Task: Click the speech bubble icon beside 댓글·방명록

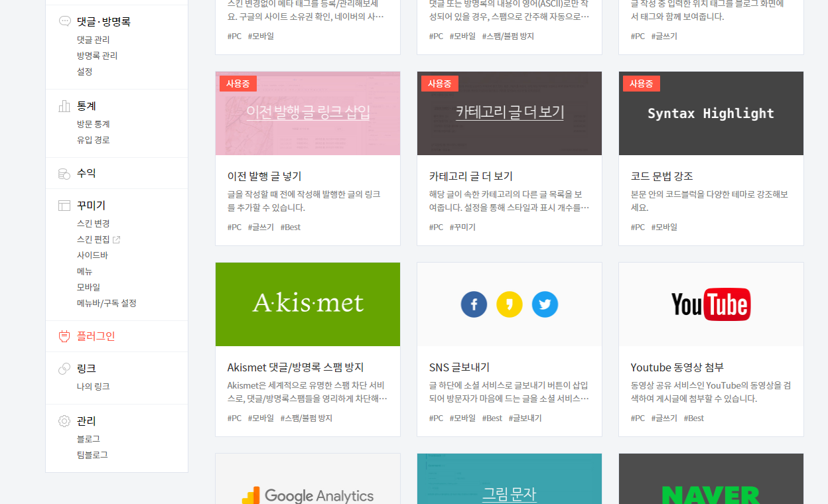Action: 64,21
